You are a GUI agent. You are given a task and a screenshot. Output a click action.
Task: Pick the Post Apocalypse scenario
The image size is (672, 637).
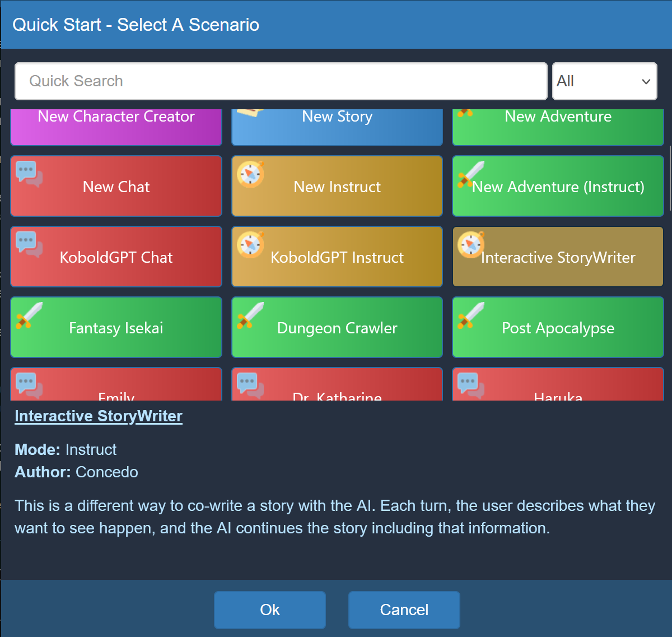click(x=558, y=327)
